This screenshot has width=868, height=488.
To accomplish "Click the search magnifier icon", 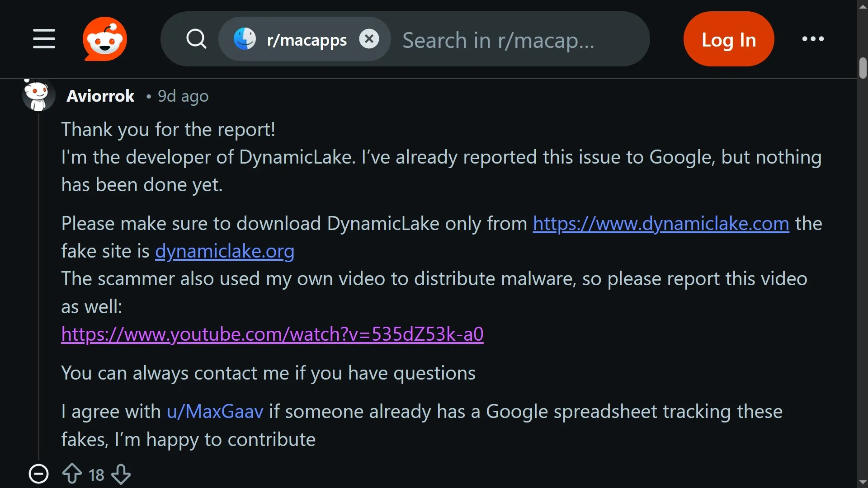I will (x=196, y=39).
